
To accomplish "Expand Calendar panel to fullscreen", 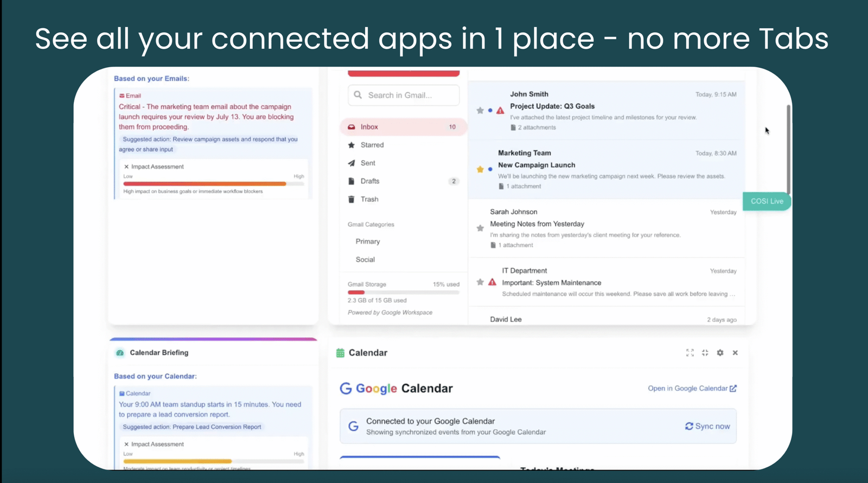I will 690,353.
